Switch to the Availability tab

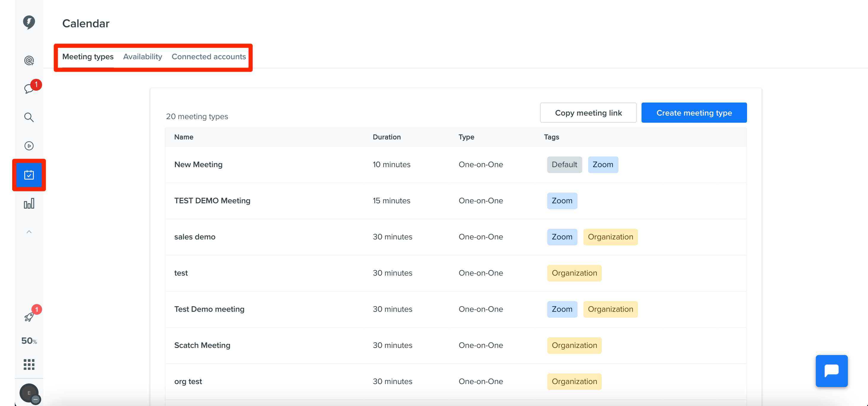click(143, 57)
